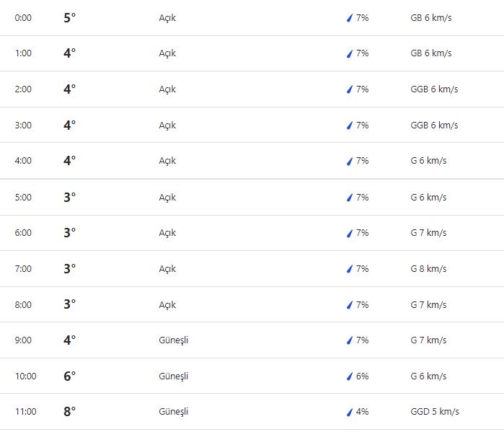Select the 1:00 hourly forecast row time
This screenshot has width=504, height=432.
(23, 53)
